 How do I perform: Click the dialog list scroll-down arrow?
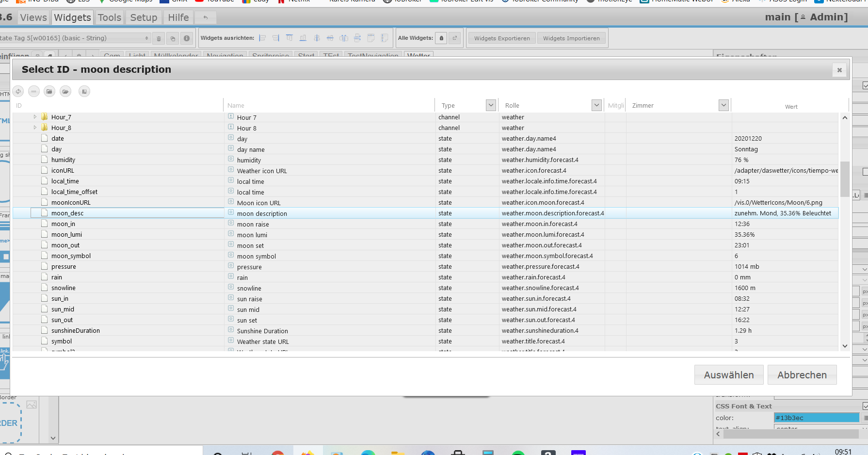845,346
